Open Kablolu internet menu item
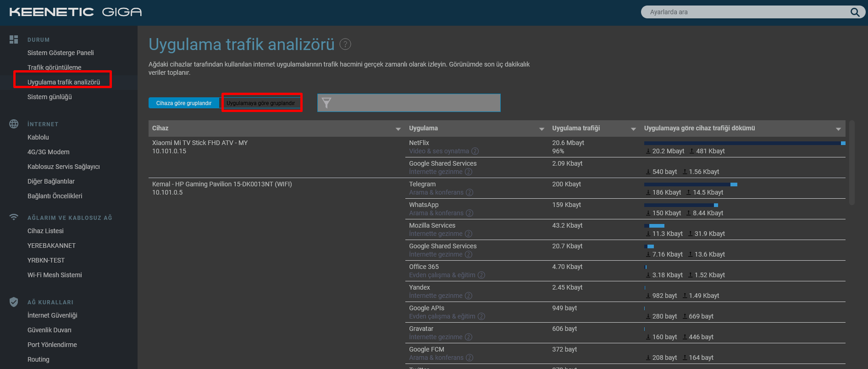Image resolution: width=868 pixels, height=369 pixels. coord(38,137)
